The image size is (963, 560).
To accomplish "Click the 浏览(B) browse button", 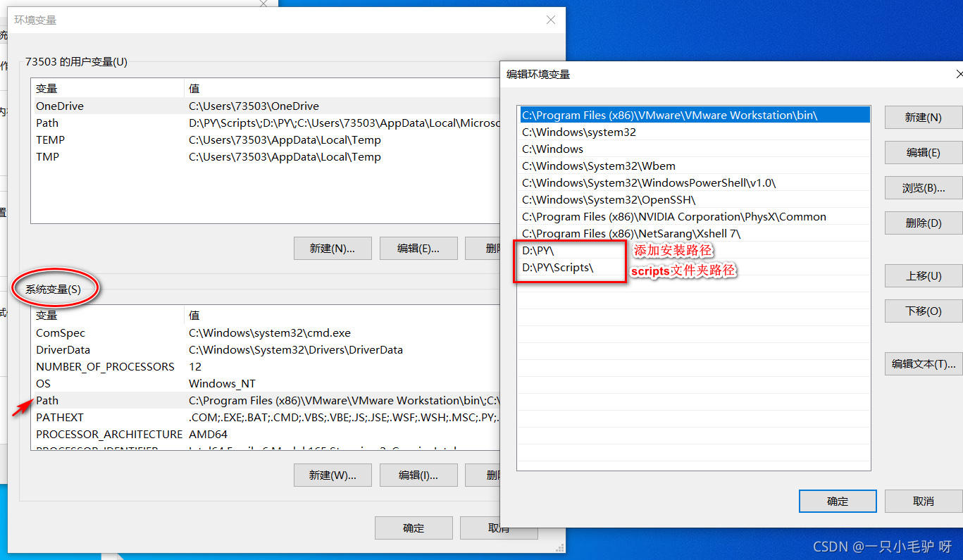I will (923, 187).
